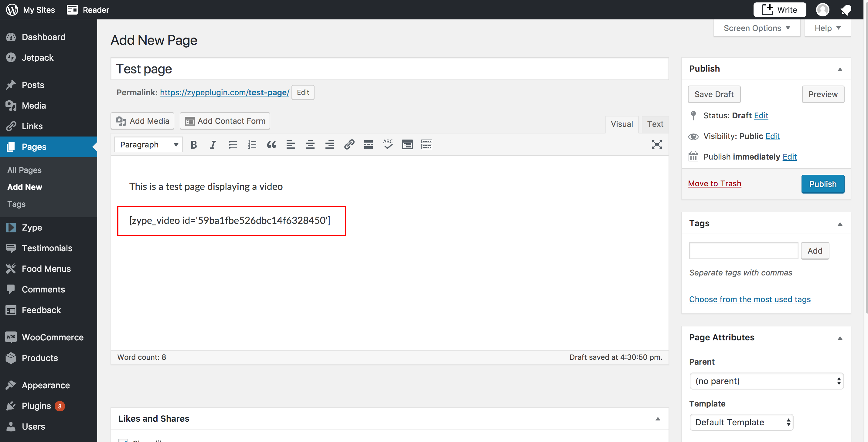Viewport: 868px width, 442px height.
Task: Collapse the Publish box
Action: tap(840, 69)
